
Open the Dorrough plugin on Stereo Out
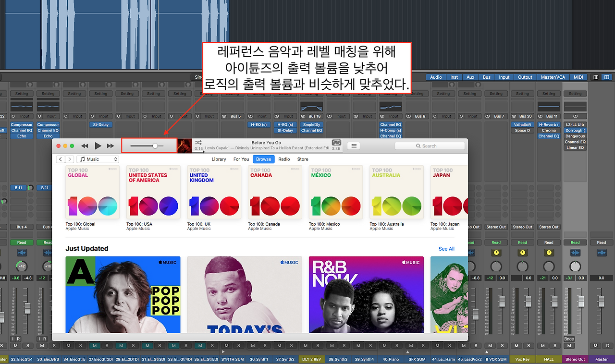point(575,131)
